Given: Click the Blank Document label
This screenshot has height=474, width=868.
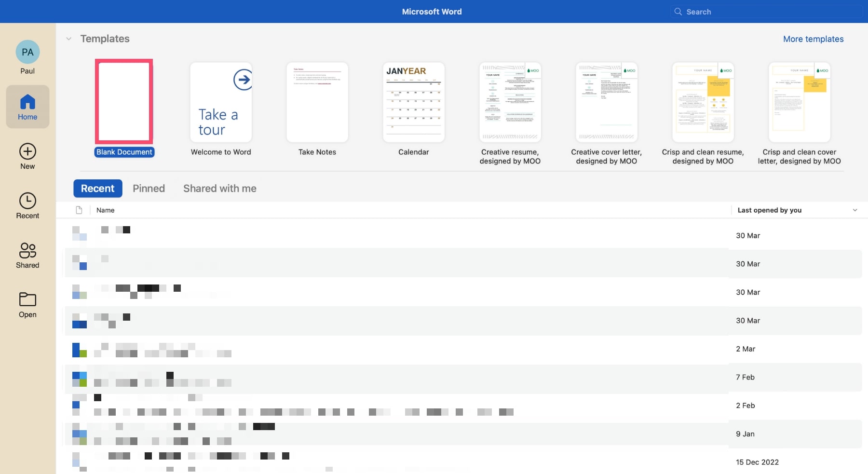Looking at the screenshot, I should (x=124, y=152).
